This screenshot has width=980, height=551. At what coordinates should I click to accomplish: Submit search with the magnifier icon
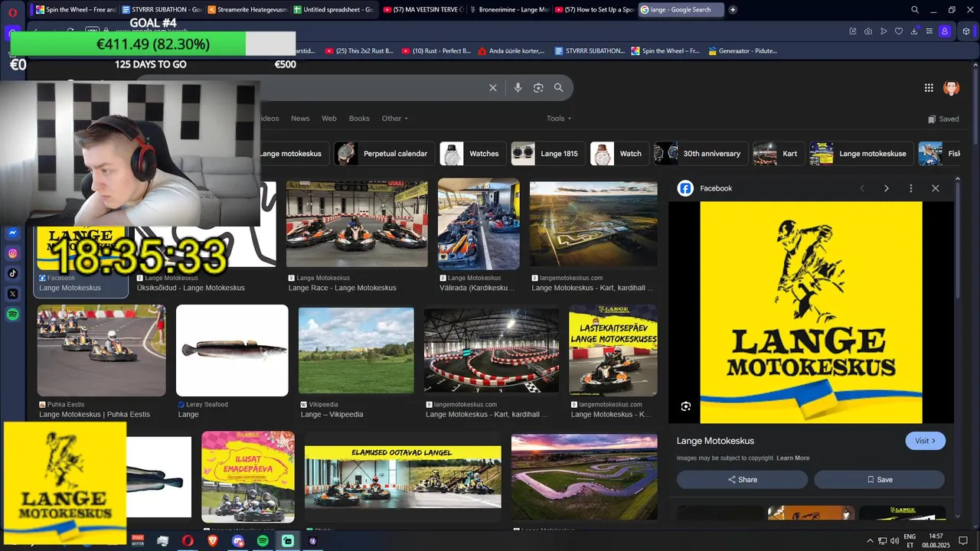pyautogui.click(x=559, y=88)
